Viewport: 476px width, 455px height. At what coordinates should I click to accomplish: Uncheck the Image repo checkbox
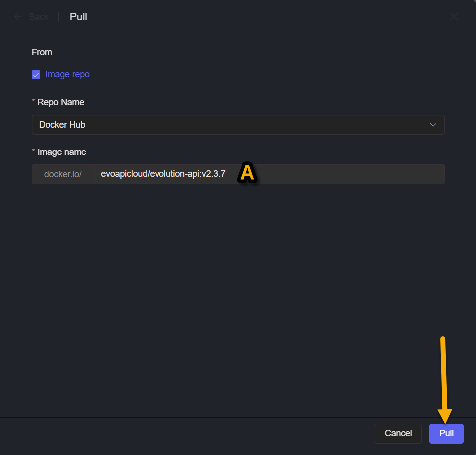click(36, 75)
